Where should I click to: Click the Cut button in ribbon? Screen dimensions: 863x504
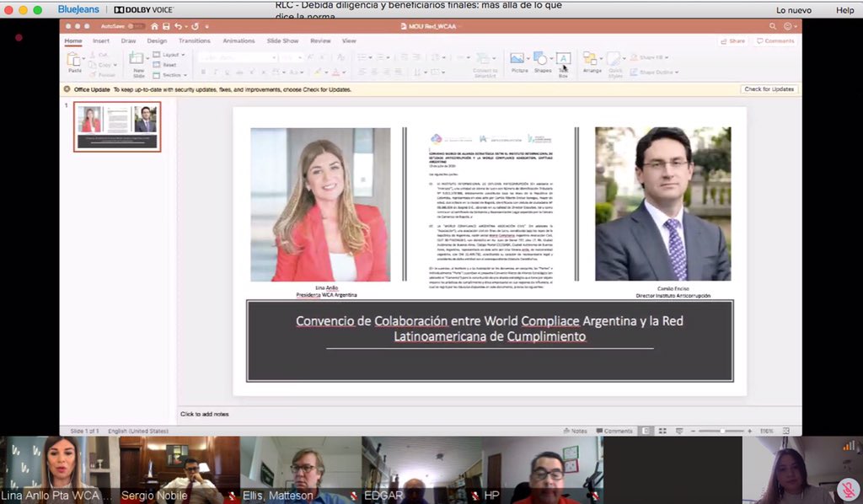pyautogui.click(x=99, y=55)
